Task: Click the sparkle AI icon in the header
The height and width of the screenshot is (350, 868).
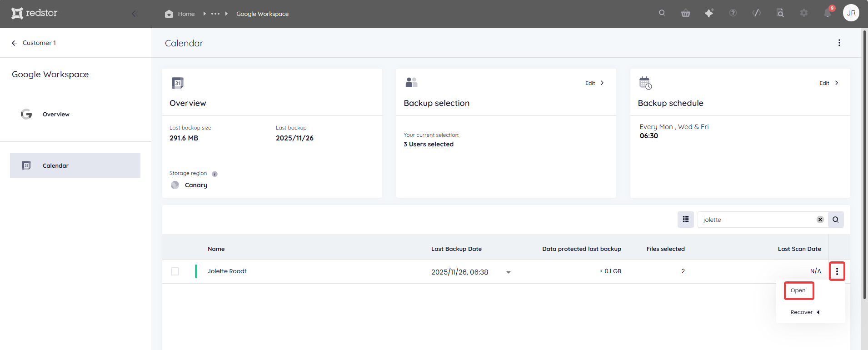Action: pyautogui.click(x=709, y=13)
